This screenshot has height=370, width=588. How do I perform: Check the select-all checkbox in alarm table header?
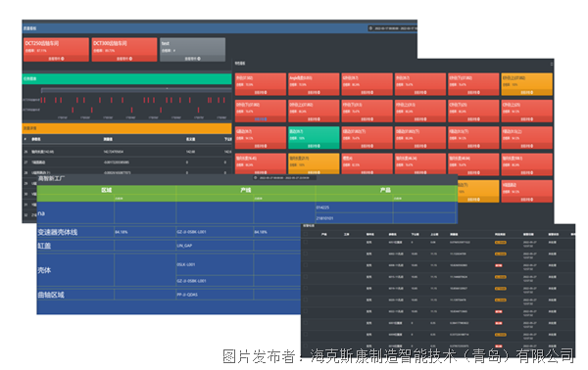(x=306, y=234)
